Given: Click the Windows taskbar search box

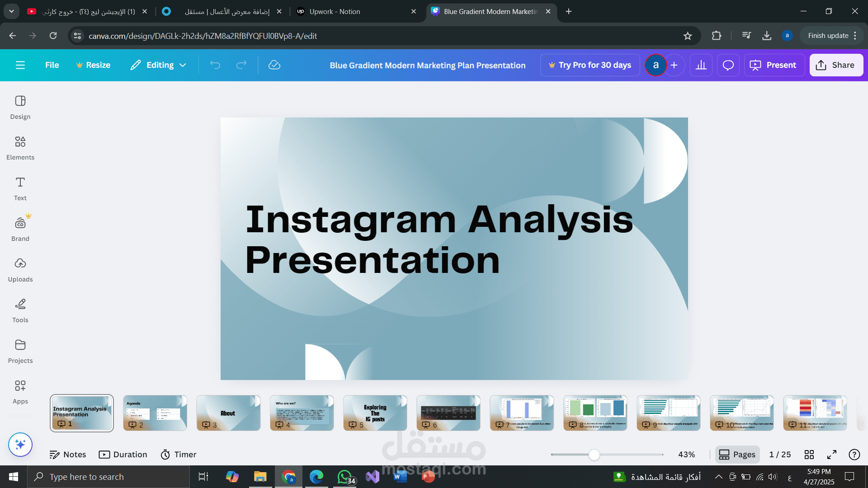Looking at the screenshot, I should 108,477.
